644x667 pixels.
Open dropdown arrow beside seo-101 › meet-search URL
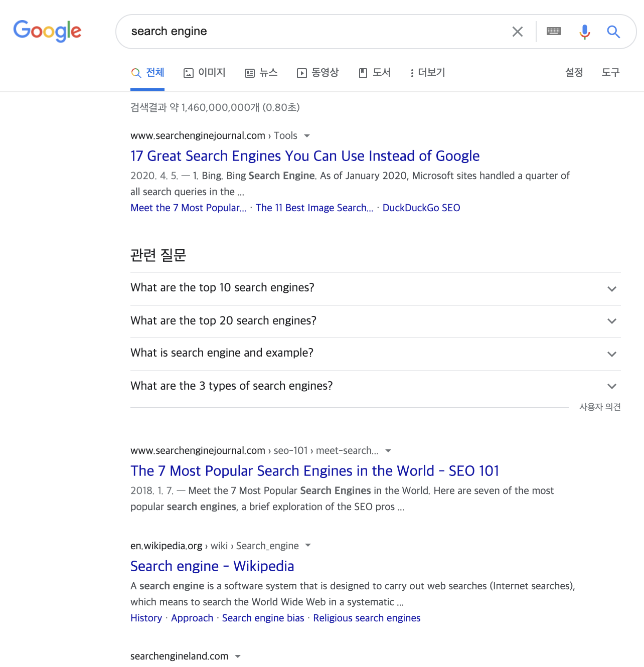click(388, 451)
